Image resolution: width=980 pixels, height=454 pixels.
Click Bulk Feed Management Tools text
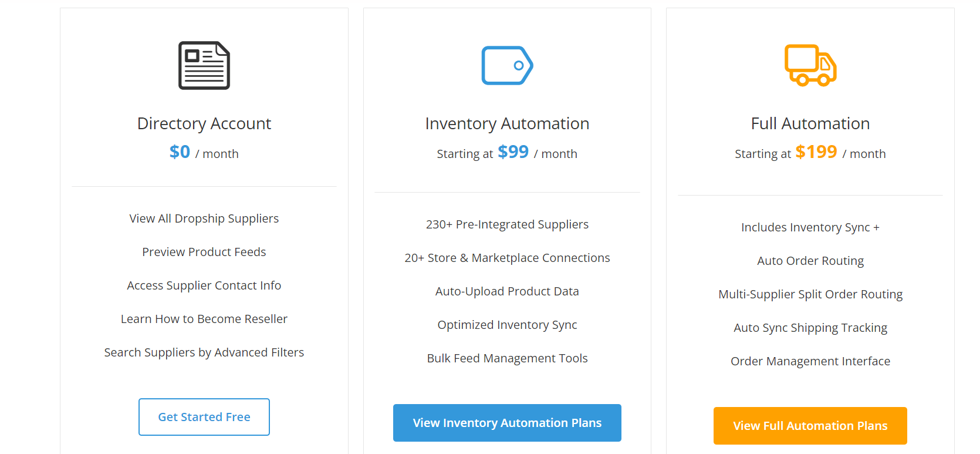[507, 358]
